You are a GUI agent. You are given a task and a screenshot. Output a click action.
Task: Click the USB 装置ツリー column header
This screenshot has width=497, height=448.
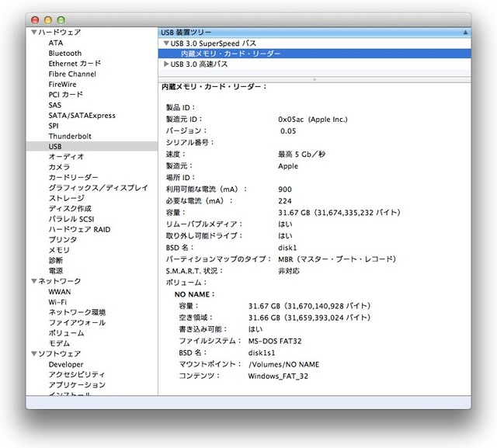click(x=315, y=32)
